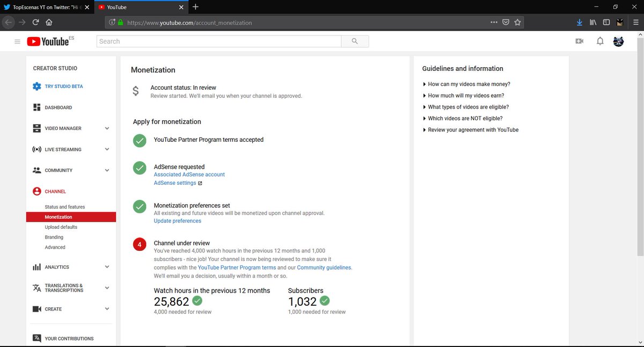Expand 'How can my videos make money?'
The image size is (644, 347).
pos(466,84)
